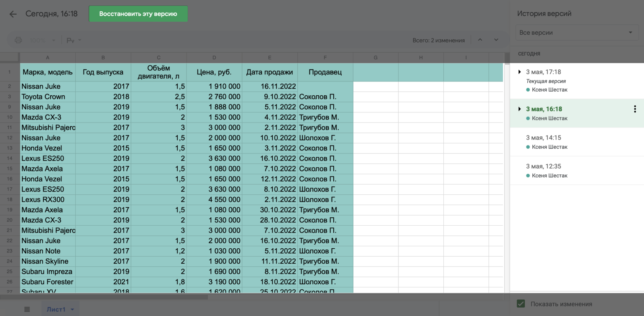The height and width of the screenshot is (316, 644).
Task: Open Лист1 tab dropdown arrow
Action: tap(72, 309)
